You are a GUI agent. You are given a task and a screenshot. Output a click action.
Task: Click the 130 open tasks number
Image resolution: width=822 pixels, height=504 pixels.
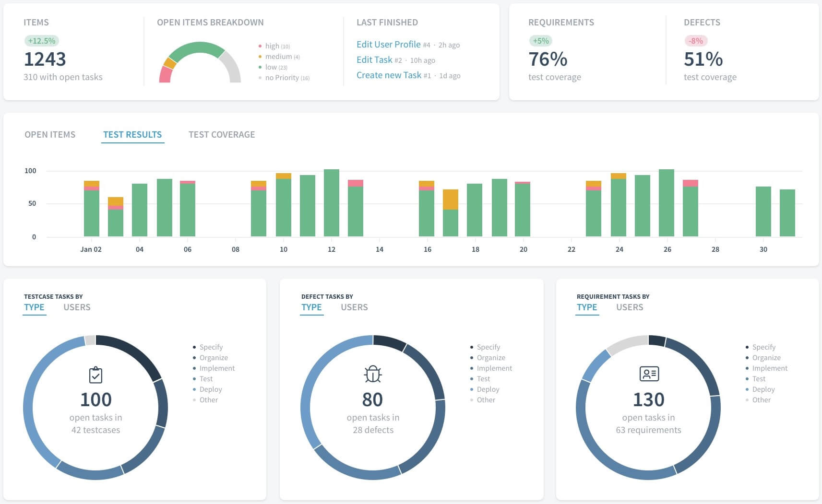pos(649,399)
